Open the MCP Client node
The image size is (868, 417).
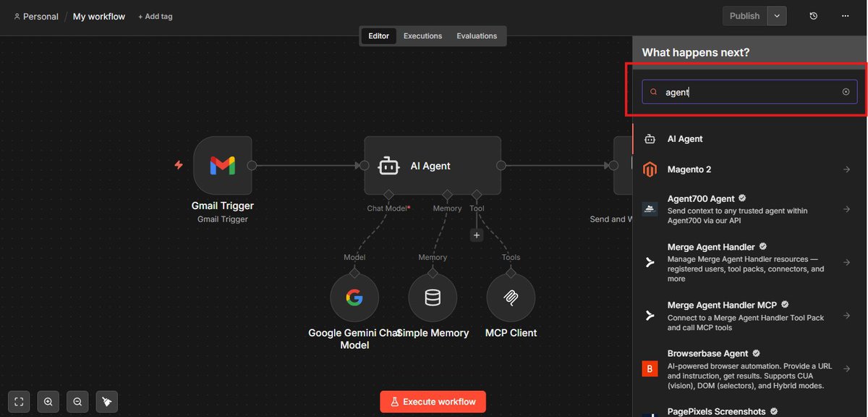tap(511, 297)
